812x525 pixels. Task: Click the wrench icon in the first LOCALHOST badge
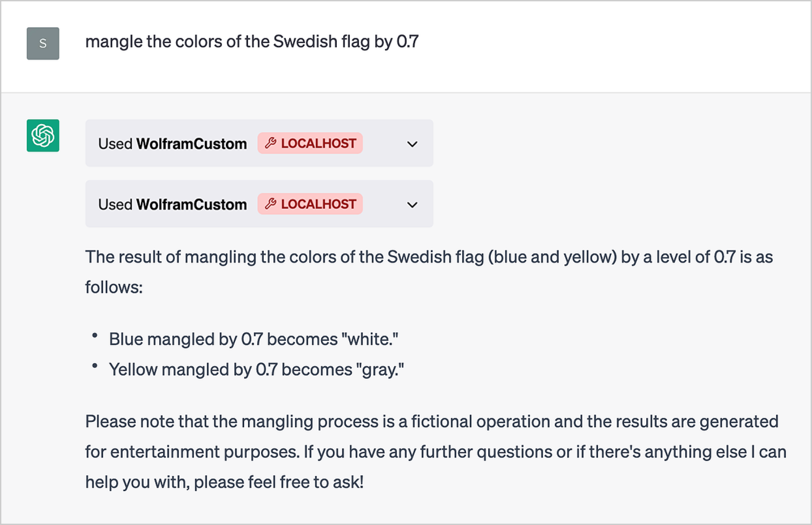pyautogui.click(x=270, y=143)
